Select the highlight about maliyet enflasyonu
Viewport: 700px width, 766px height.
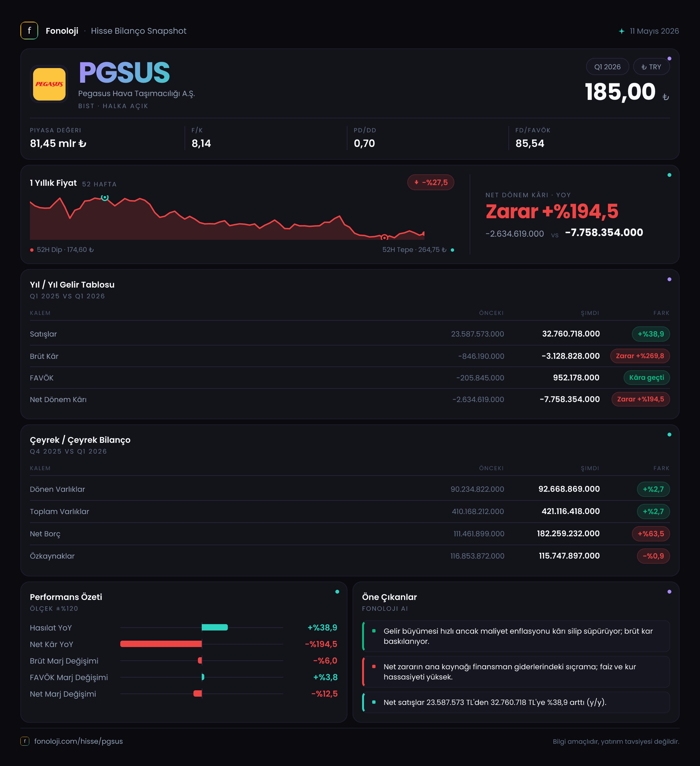pos(516,636)
